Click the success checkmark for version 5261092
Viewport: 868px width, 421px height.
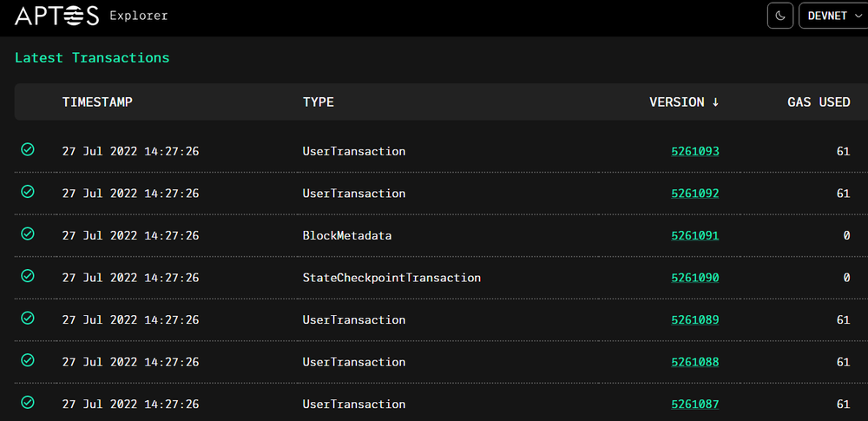pos(28,192)
